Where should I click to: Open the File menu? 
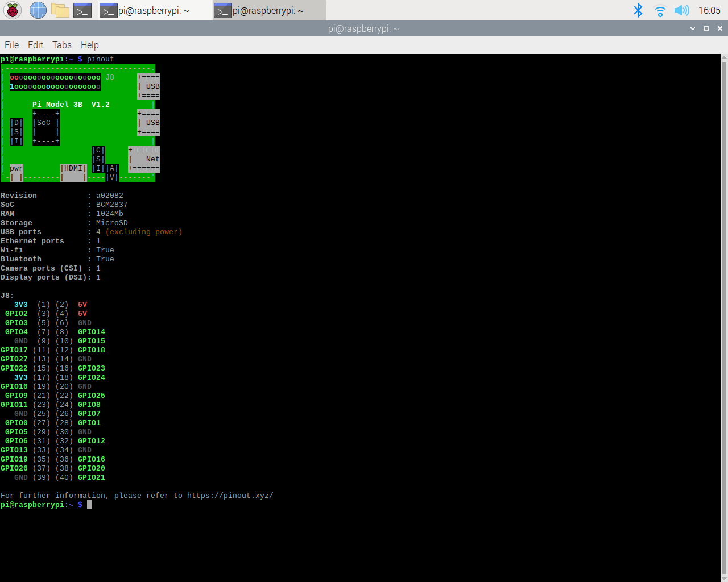(x=11, y=45)
